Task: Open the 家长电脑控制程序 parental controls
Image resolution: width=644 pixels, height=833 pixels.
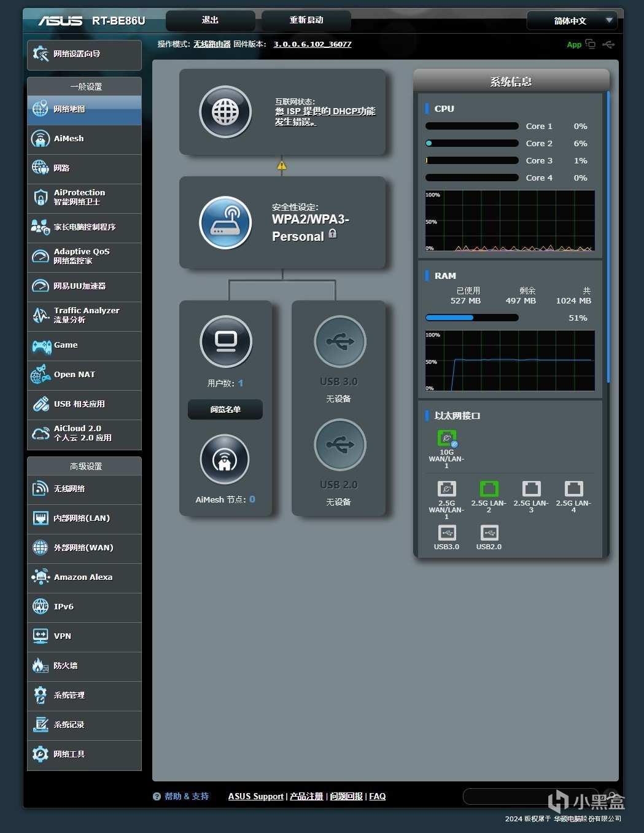Action: (84, 227)
